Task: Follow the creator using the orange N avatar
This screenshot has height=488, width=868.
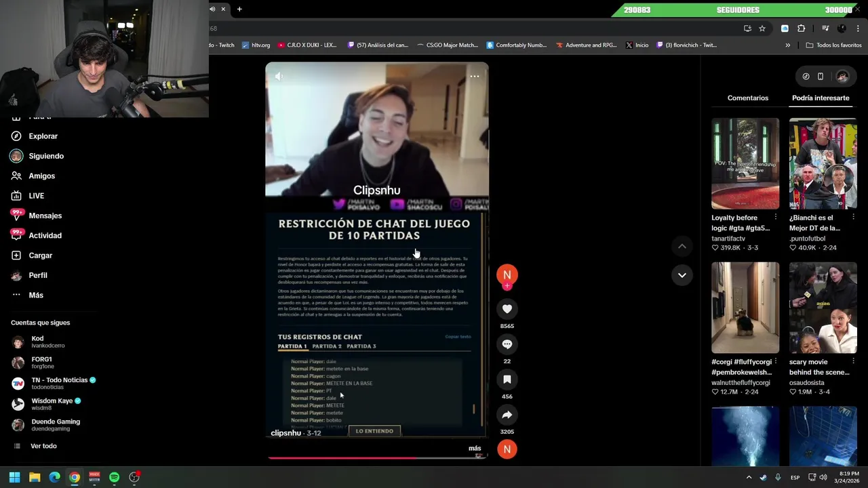Action: [507, 275]
